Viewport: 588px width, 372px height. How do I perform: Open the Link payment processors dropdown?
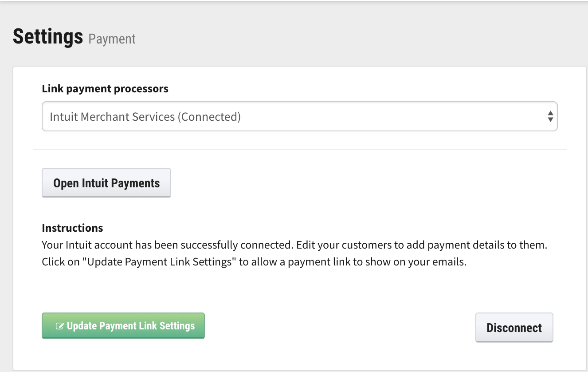tap(299, 117)
